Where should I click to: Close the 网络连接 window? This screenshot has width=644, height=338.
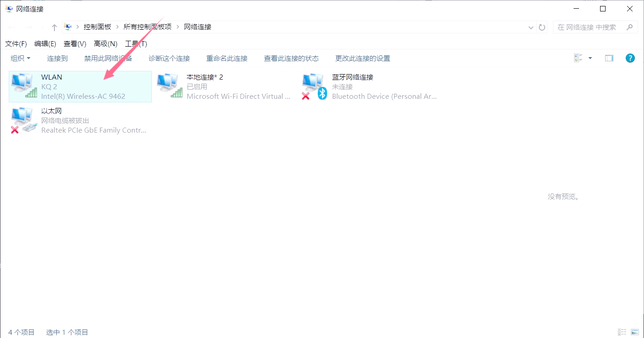(x=630, y=9)
